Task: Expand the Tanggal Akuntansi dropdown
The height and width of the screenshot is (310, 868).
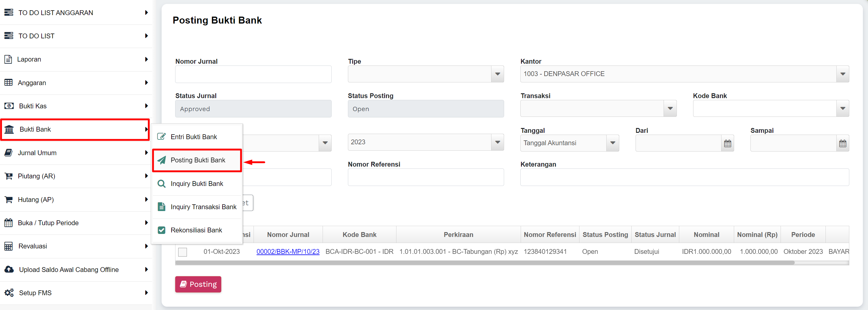Action: click(613, 143)
